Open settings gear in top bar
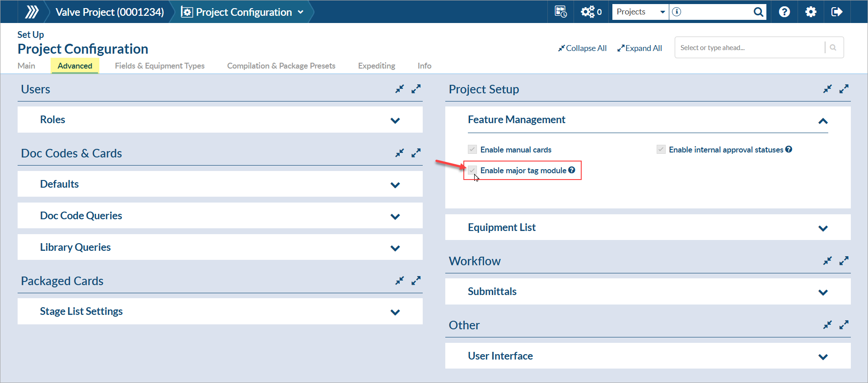 (811, 12)
